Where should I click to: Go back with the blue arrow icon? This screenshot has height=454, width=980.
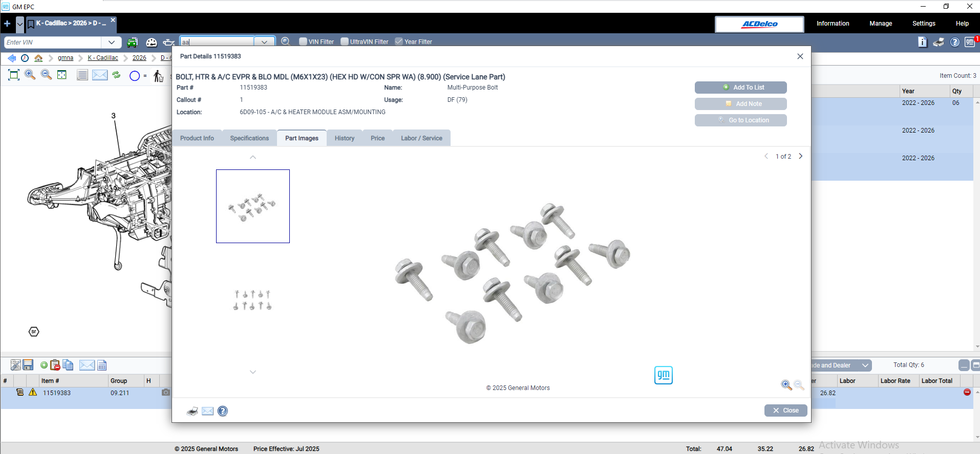coord(12,58)
